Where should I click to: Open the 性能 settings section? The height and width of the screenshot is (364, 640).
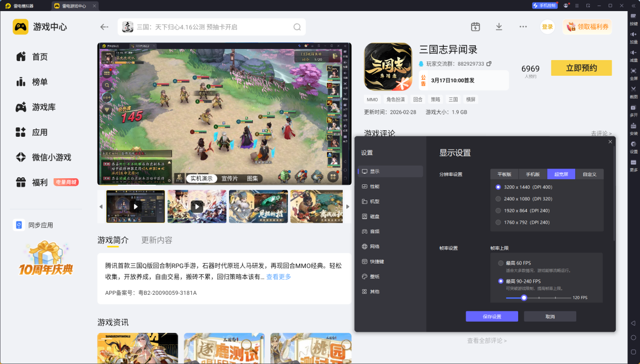pyautogui.click(x=390, y=186)
